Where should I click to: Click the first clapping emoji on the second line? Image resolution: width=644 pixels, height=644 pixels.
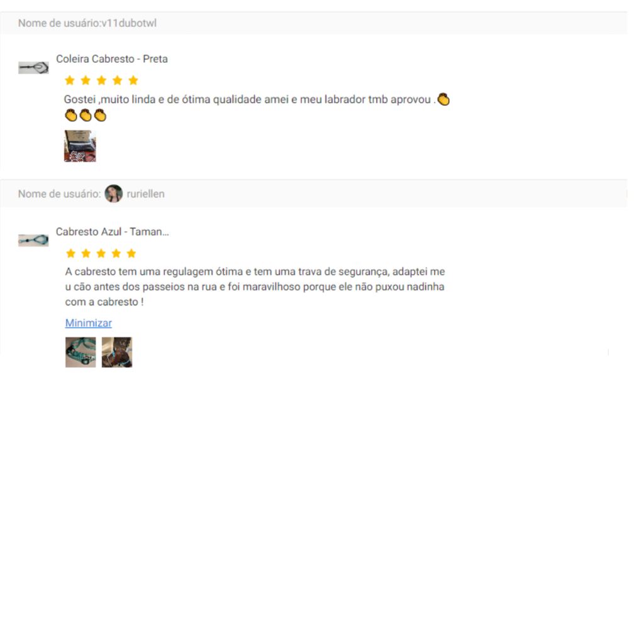[x=71, y=116]
